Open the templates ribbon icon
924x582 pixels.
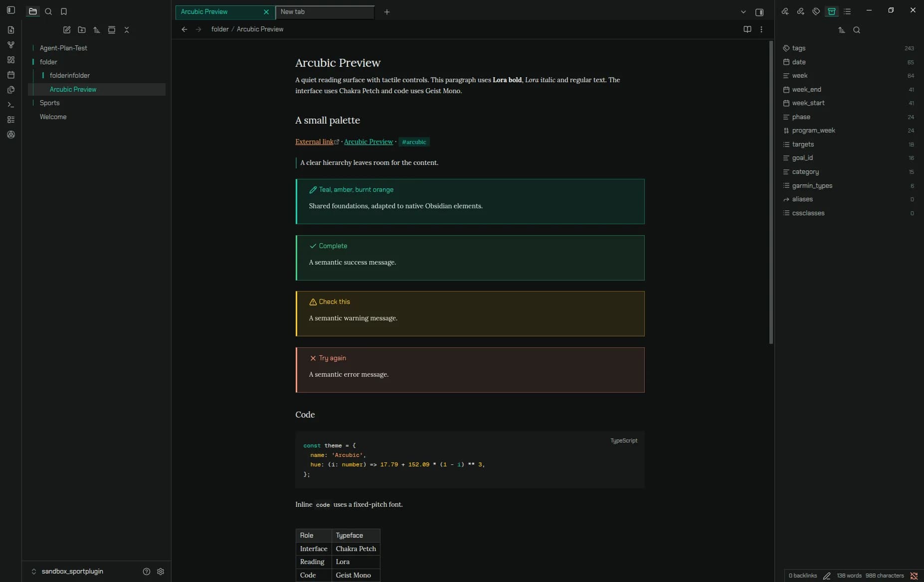11,90
